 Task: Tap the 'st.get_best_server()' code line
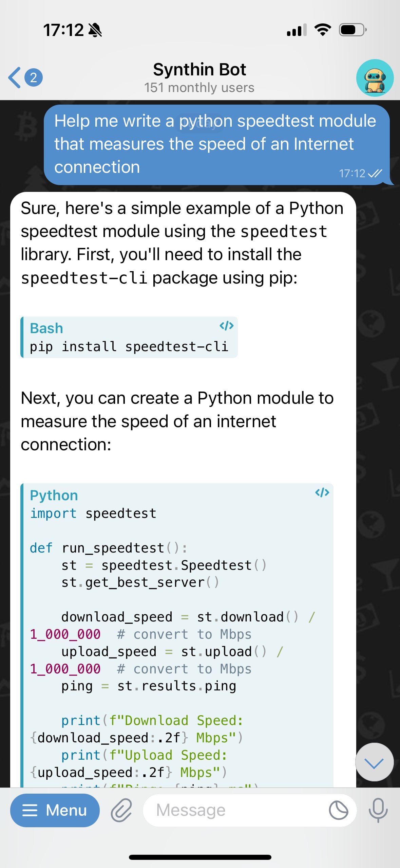tap(140, 583)
